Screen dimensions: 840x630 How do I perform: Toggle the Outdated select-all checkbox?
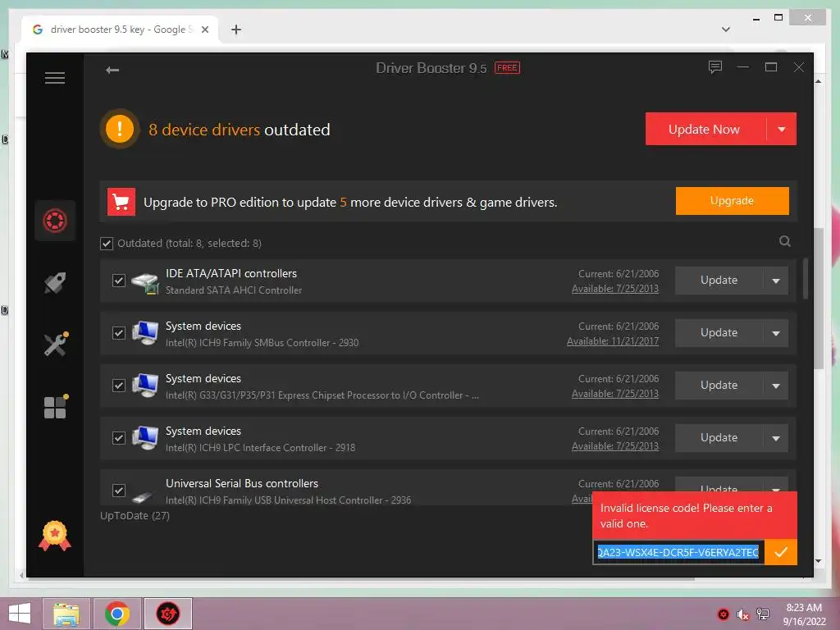coord(107,244)
